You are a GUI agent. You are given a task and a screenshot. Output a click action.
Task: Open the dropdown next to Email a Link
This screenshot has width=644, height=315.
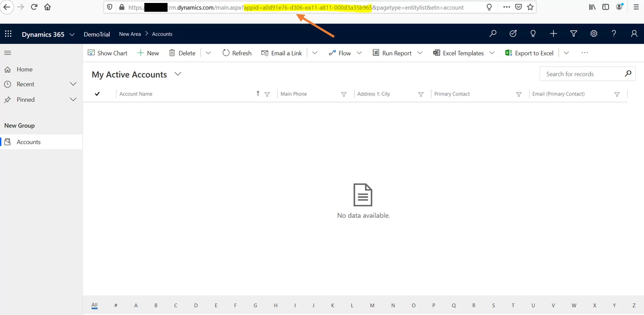point(314,53)
